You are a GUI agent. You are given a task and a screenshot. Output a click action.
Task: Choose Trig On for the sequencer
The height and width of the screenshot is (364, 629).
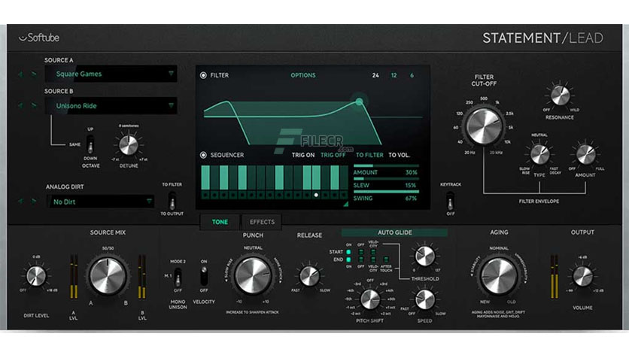tap(303, 155)
